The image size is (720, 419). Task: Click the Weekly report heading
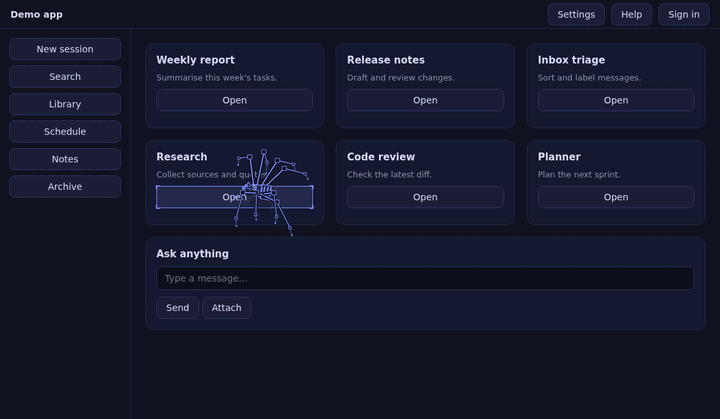click(195, 60)
